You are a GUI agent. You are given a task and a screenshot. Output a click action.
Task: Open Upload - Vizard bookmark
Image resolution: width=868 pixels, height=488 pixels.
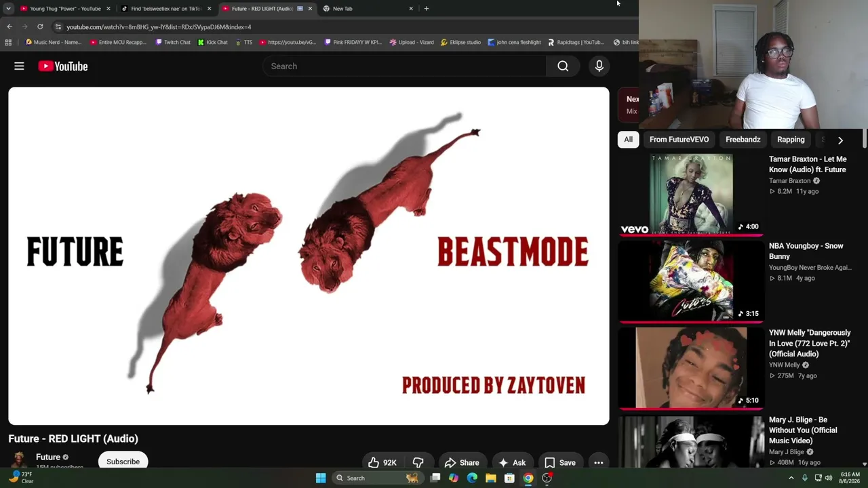coord(412,42)
